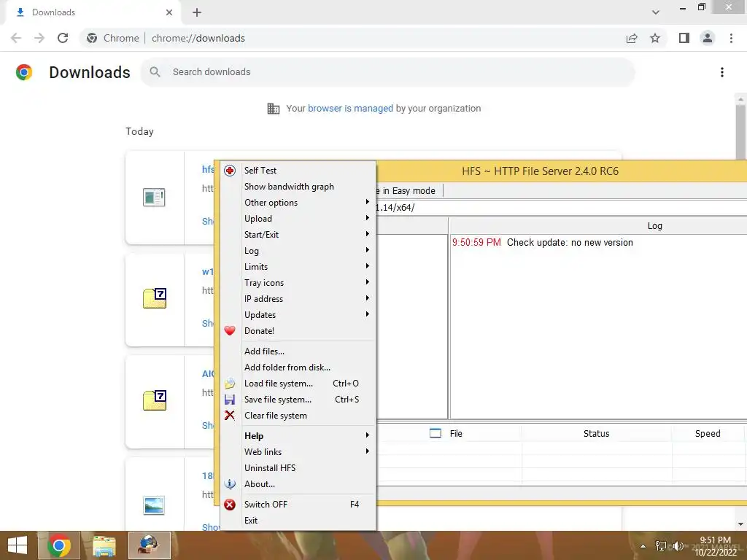Click the red cross Self Test icon
This screenshot has height=560, width=747.
click(x=230, y=171)
